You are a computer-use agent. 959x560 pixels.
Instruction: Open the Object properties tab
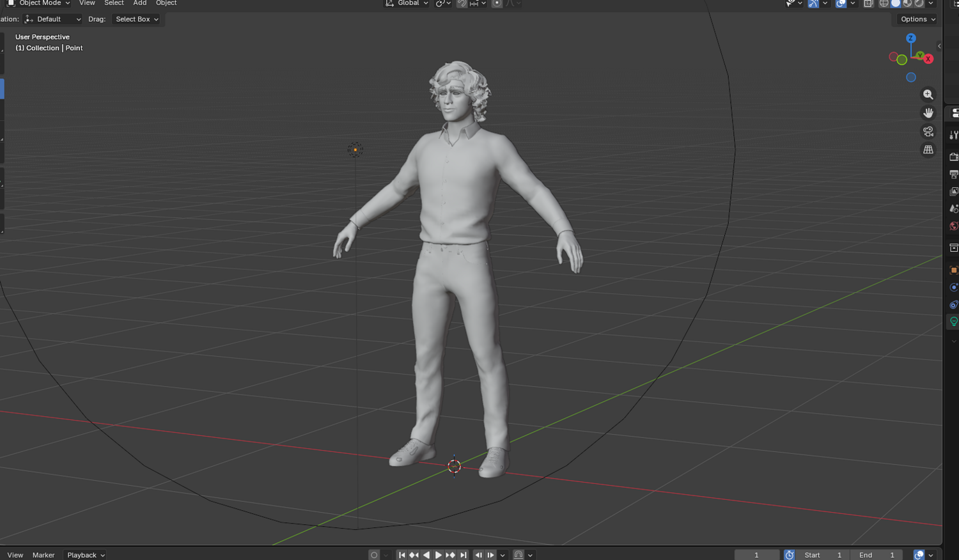click(x=953, y=270)
